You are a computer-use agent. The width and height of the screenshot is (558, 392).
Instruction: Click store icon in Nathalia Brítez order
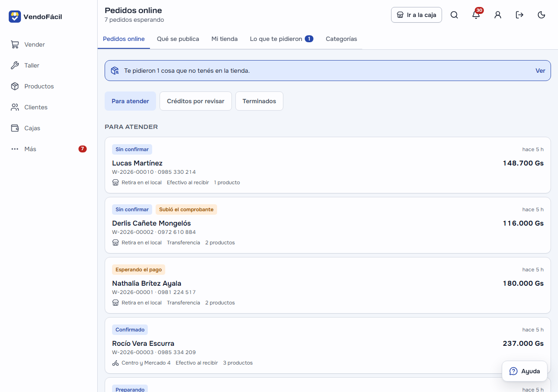coord(116,303)
